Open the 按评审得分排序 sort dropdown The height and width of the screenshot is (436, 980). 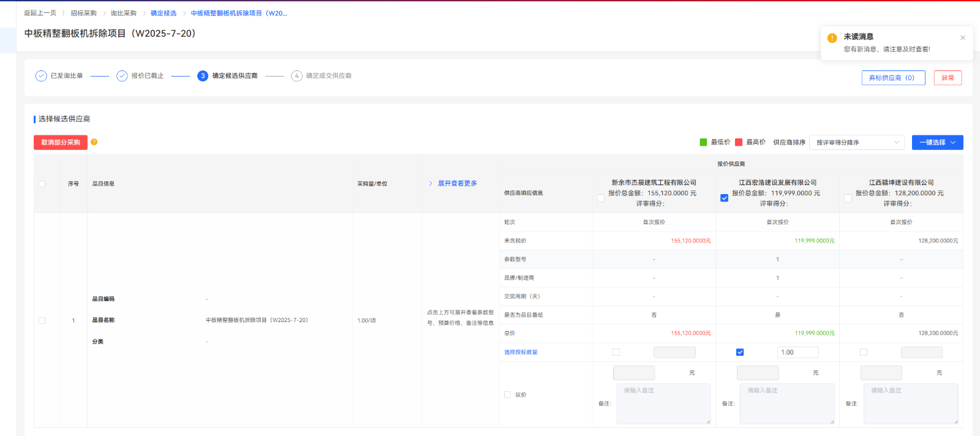857,142
